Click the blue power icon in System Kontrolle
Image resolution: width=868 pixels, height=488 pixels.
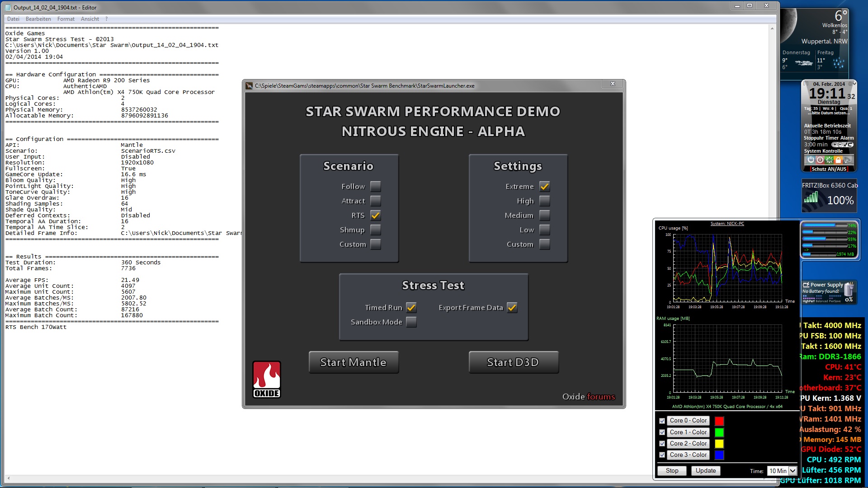pyautogui.click(x=811, y=160)
